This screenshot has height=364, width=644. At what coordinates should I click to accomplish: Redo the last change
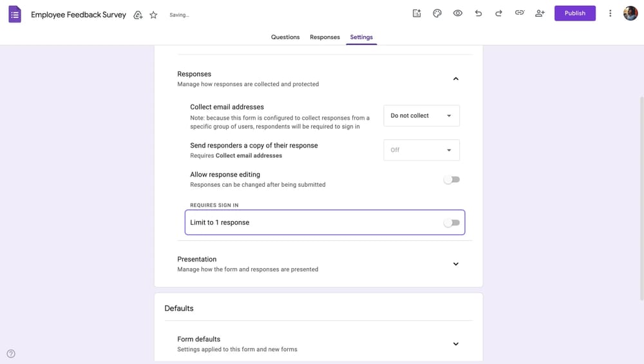[x=498, y=13]
